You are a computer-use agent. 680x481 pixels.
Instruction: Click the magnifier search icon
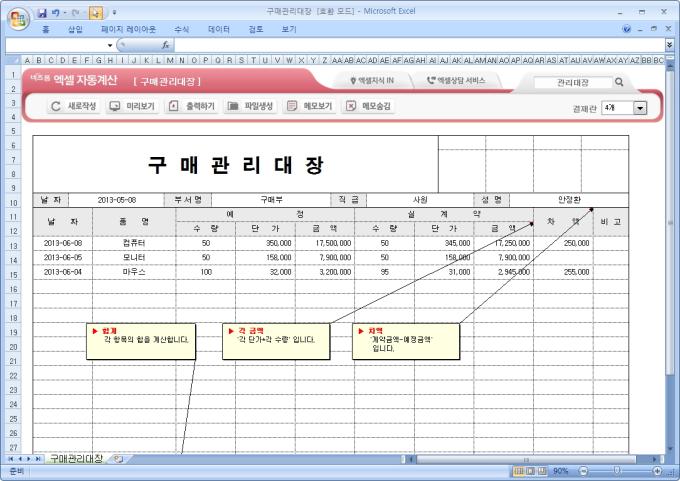tap(619, 82)
